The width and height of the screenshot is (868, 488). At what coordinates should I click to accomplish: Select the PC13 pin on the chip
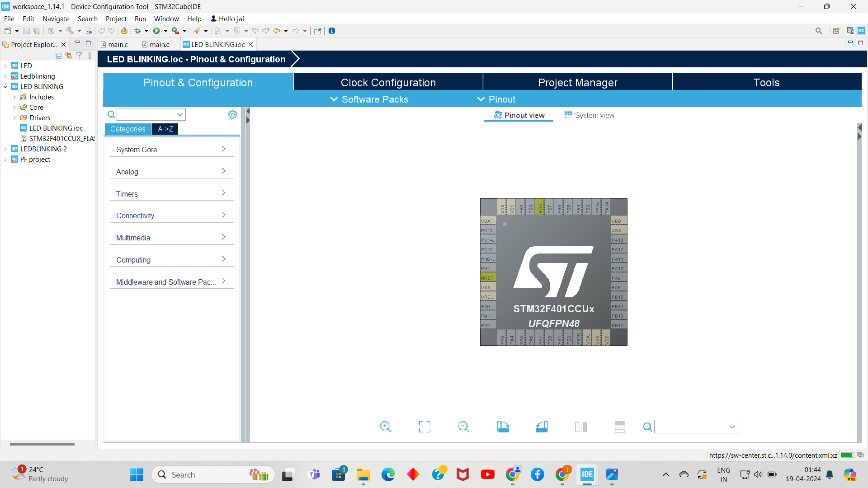[488, 230]
